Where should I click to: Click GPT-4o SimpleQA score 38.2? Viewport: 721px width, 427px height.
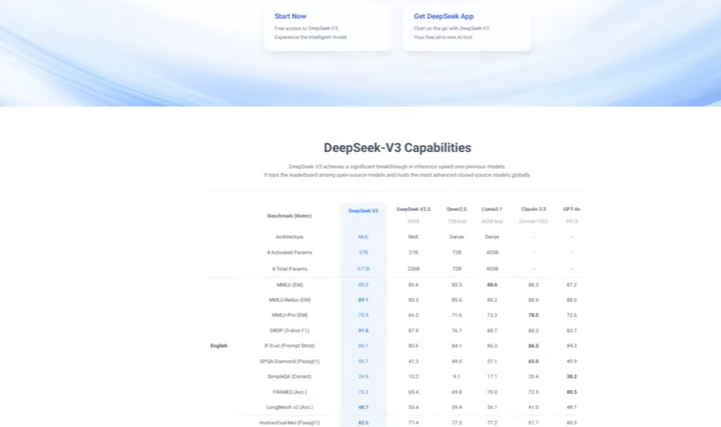tap(572, 376)
